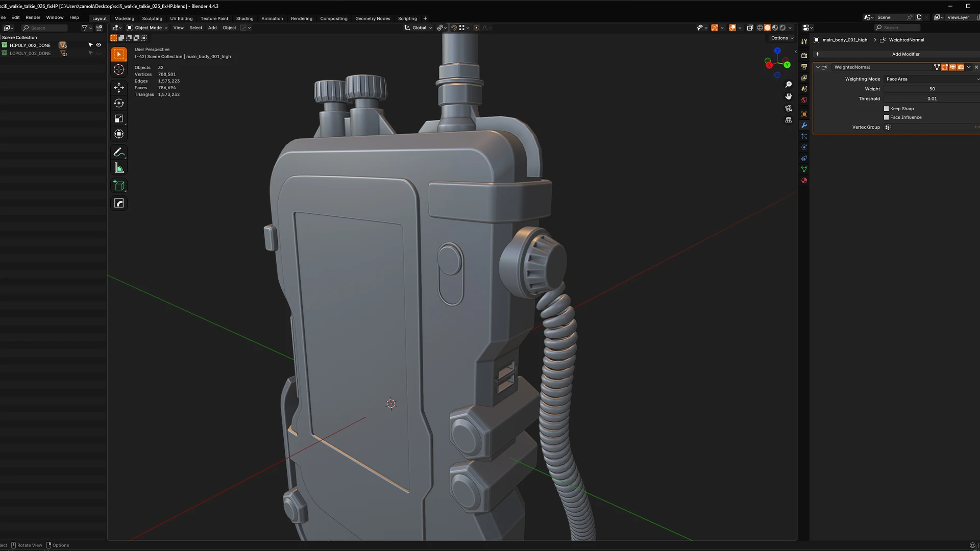Toggle camera view icon in viewport

tap(789, 108)
